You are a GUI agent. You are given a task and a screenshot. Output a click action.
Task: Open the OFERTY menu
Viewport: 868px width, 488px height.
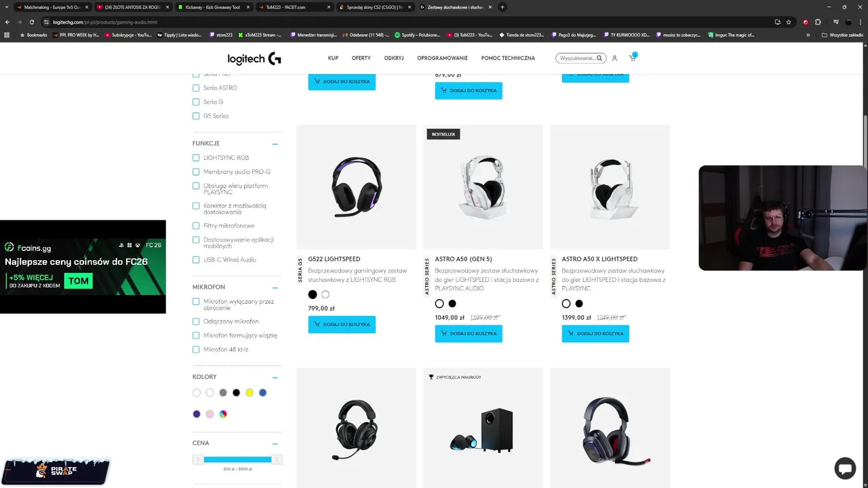point(361,58)
